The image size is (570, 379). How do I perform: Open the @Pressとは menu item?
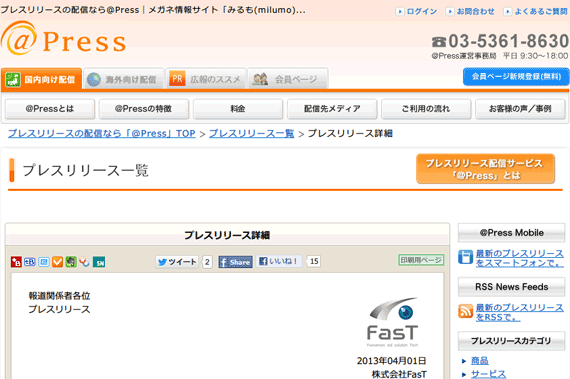coord(50,109)
